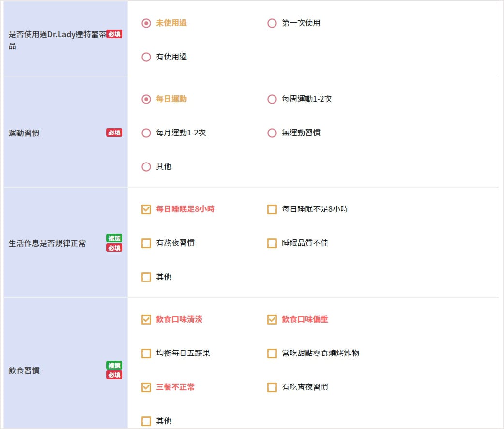
Task: Choose 每周運動1-2次 radio button
Action: pyautogui.click(x=272, y=99)
